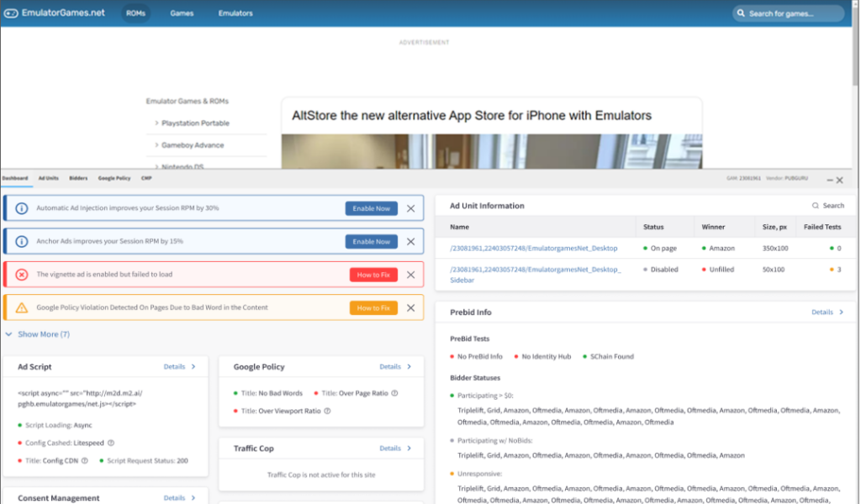Screen dimensions: 861x504
Task: Click the Failed Tests column header
Action: click(822, 227)
